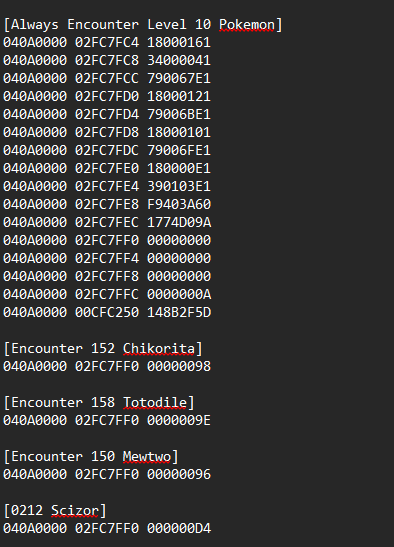Viewport: 394px width, 547px height.
Task: Click the value 148B2F5D
Action: tap(179, 313)
